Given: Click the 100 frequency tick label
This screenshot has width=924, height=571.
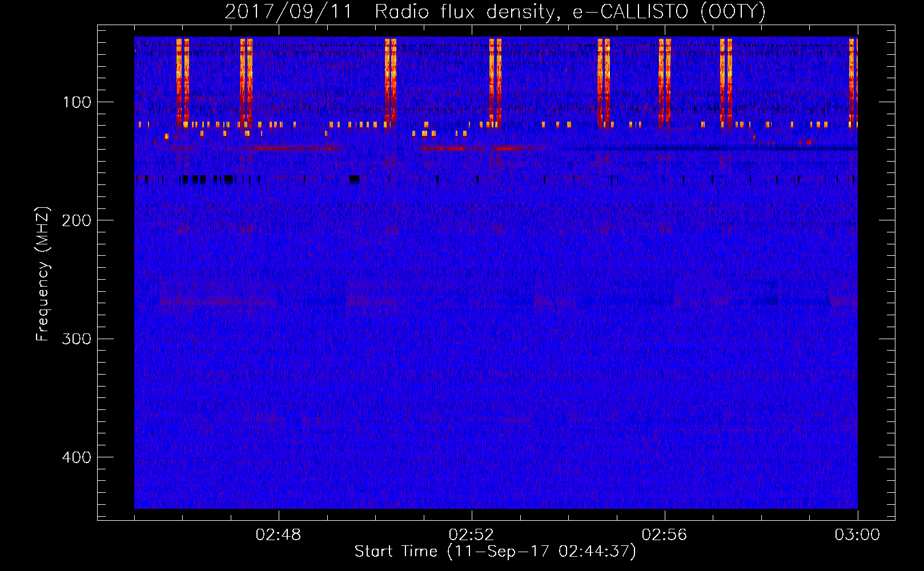Looking at the screenshot, I should [x=77, y=102].
